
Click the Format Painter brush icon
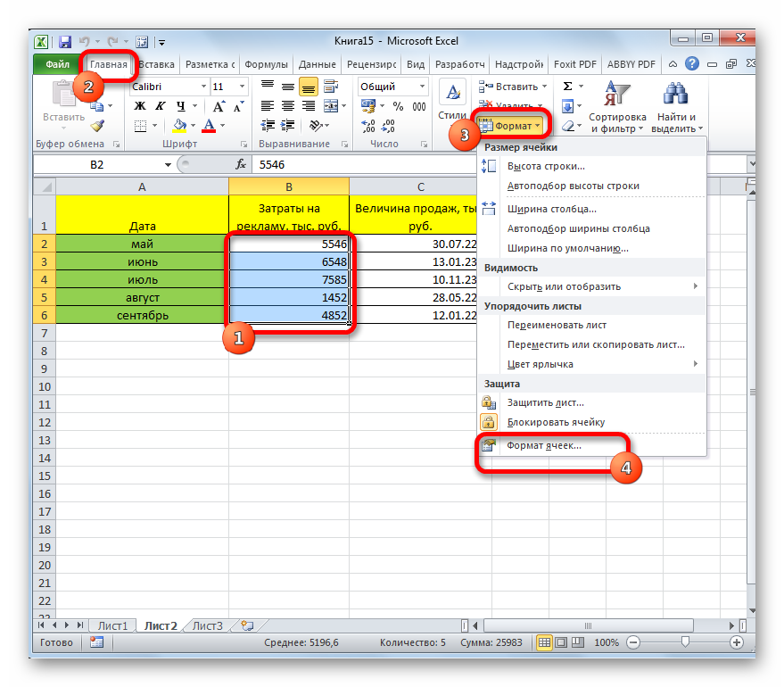point(97,126)
